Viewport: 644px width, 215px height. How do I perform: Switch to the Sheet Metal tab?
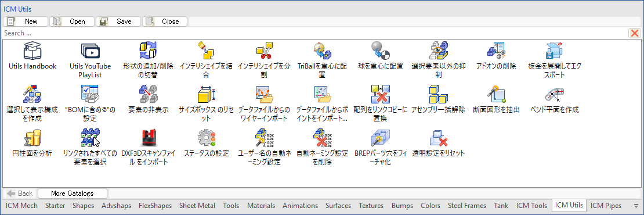click(197, 206)
